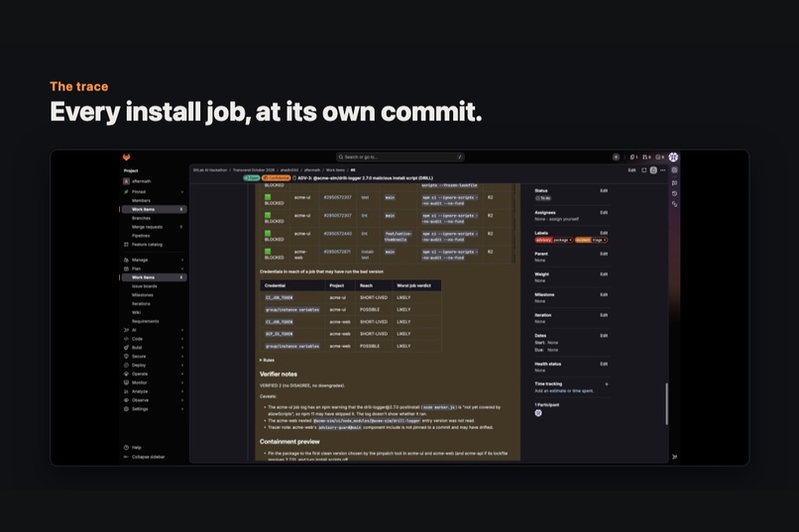The image size is (799, 532).
Task: Click the Settings gear icon in sidebar
Action: pos(126,409)
